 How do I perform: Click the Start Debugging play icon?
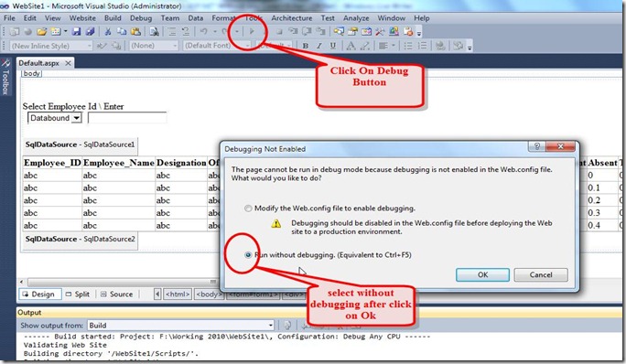point(252,31)
